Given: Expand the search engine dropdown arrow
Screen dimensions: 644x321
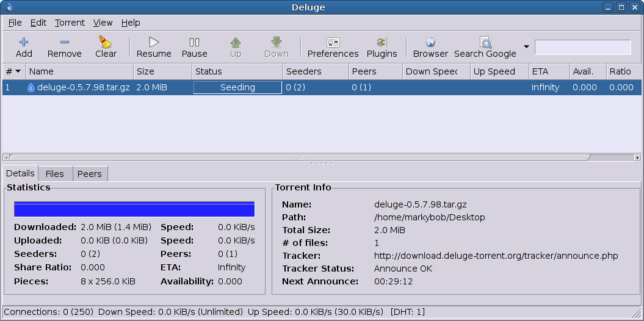Looking at the screenshot, I should pos(527,46).
